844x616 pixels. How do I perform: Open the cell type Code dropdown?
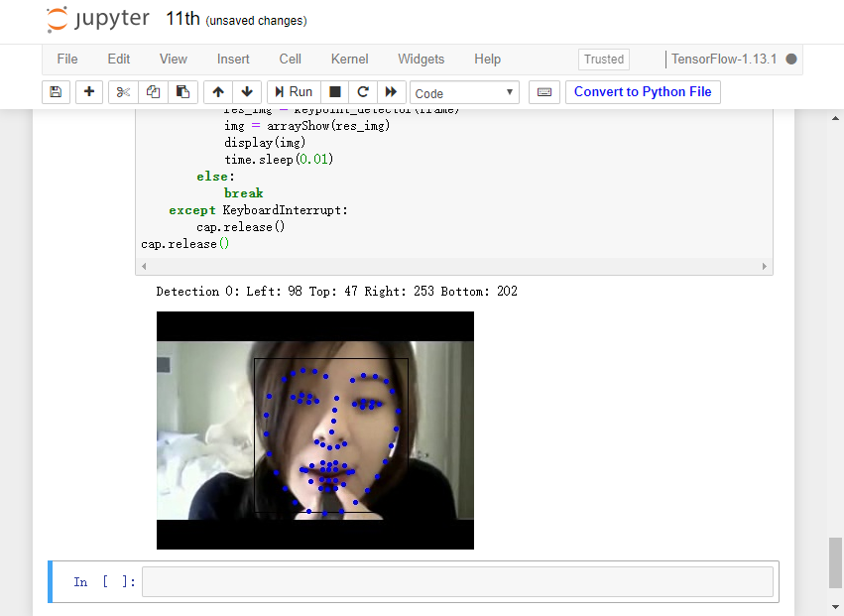click(464, 92)
